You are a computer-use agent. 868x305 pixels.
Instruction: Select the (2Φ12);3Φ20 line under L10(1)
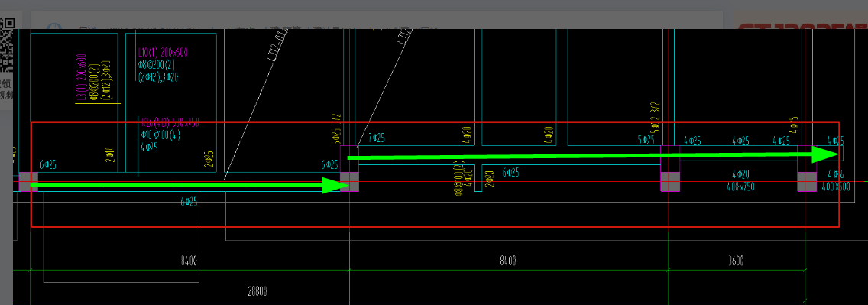pos(157,78)
